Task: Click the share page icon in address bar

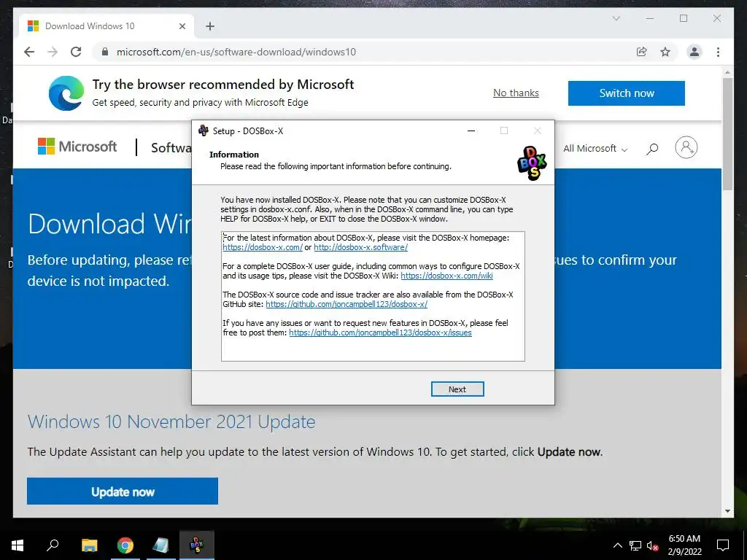Action: coord(642,52)
